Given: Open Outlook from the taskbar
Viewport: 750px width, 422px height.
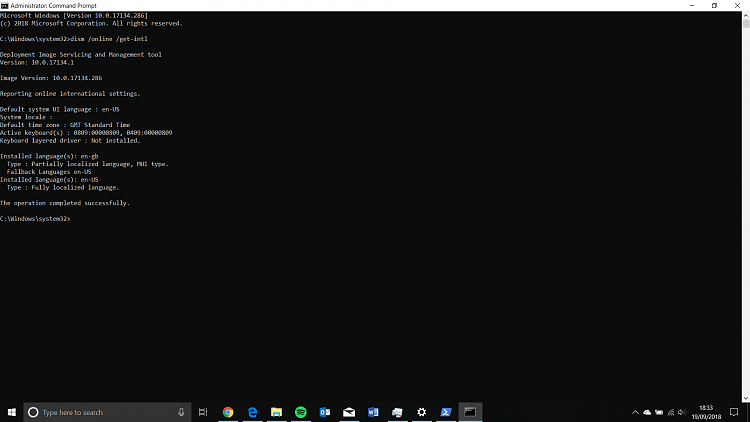Looking at the screenshot, I should pos(325,412).
